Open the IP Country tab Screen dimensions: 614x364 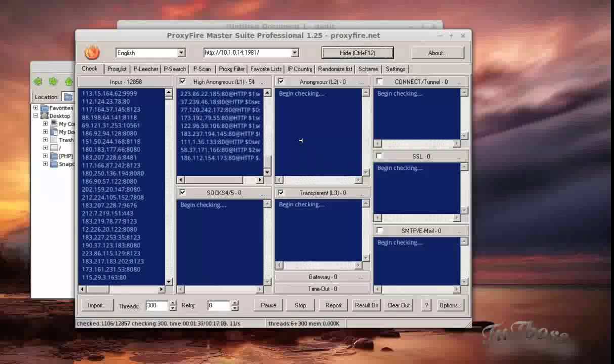(300, 69)
